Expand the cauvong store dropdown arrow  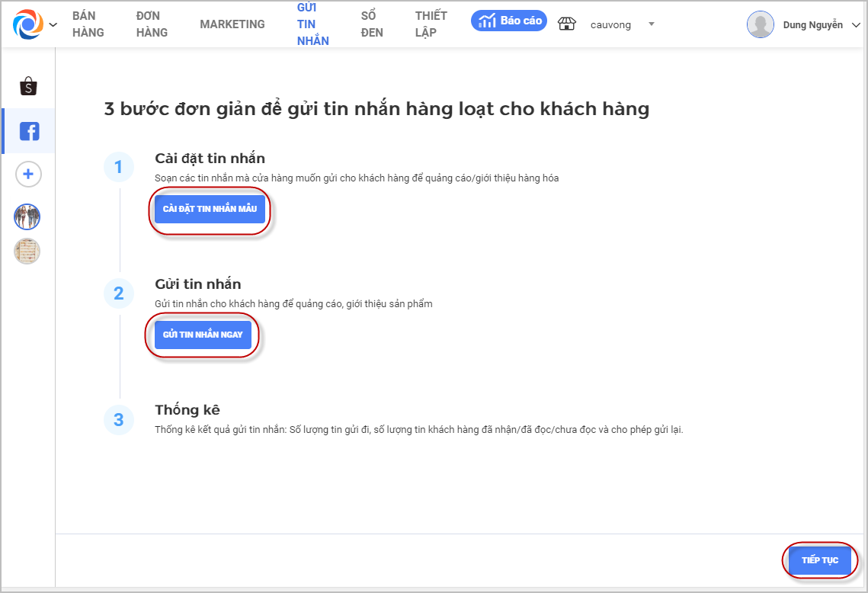coord(652,24)
